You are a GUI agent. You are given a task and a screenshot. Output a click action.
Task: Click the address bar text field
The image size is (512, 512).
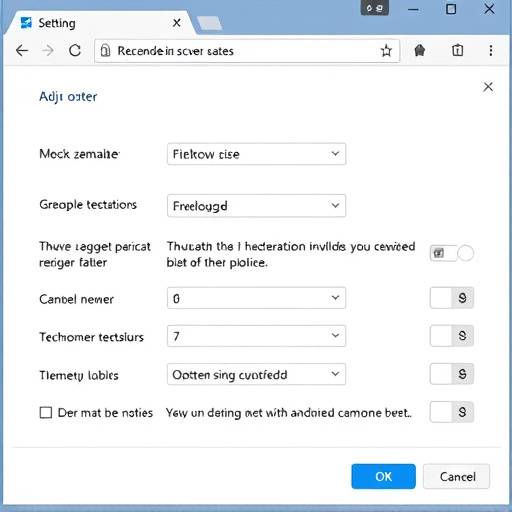(247, 51)
